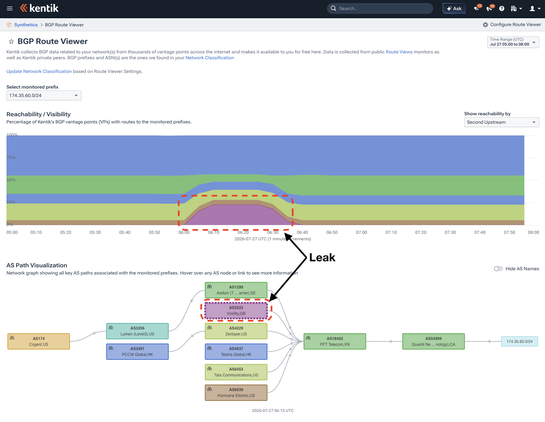Viewport: 545px width, 422px height.
Task: Click the icon inside the AS3491 node
Action: point(111,348)
